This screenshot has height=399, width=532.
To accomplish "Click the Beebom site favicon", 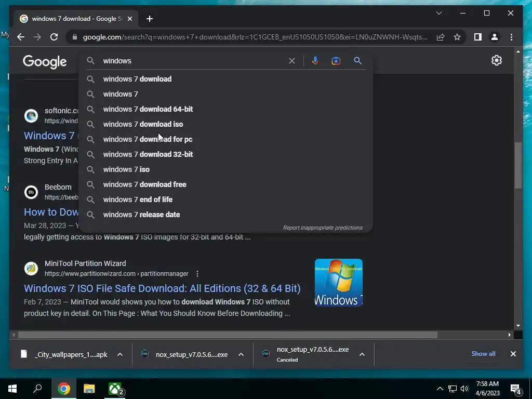I will click(31, 192).
